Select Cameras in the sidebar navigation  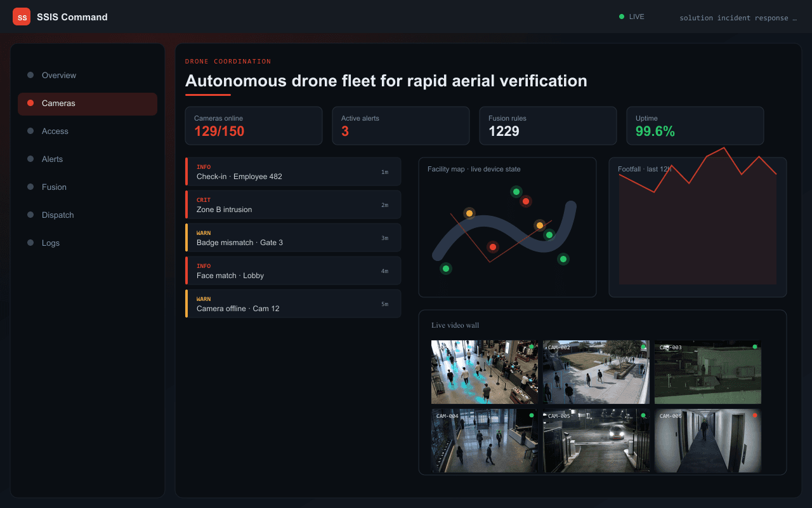(88, 103)
